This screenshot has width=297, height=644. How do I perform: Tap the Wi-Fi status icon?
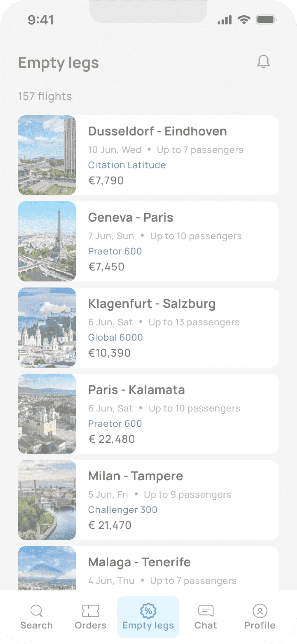(244, 20)
